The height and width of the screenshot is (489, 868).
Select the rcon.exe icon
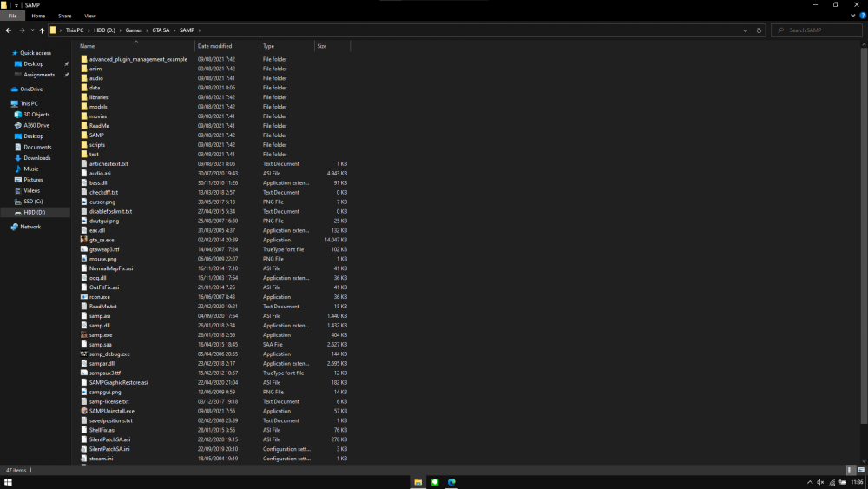(x=84, y=297)
